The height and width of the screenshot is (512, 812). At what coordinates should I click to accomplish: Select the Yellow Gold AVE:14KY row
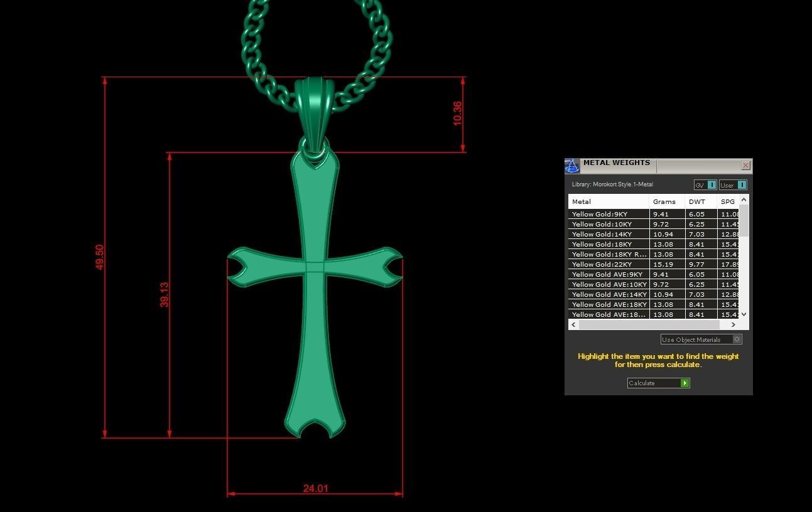(x=653, y=294)
